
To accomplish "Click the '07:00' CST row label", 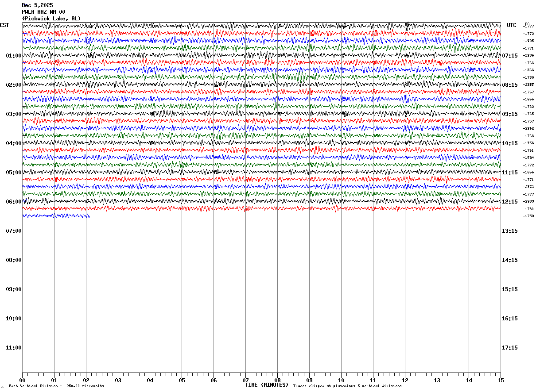I will coord(14,231).
